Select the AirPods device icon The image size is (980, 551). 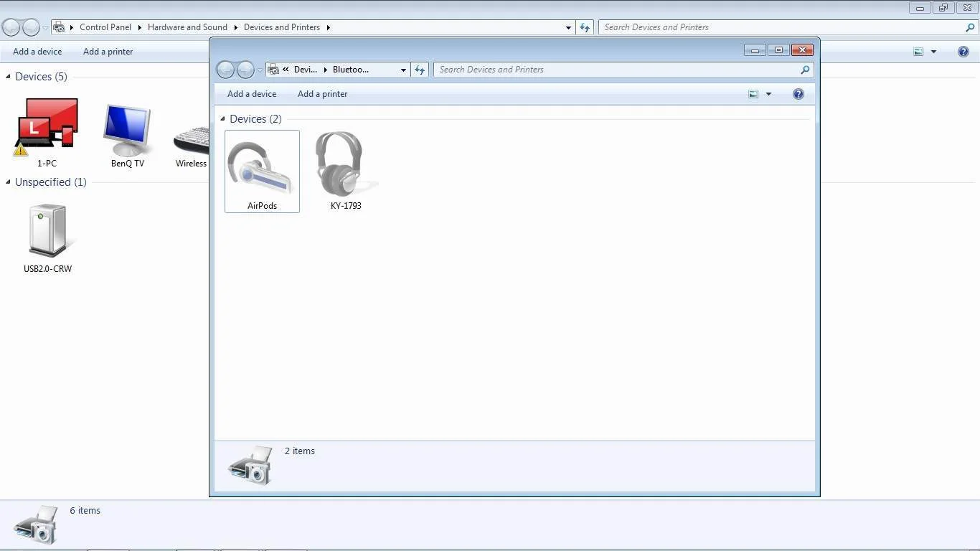tap(262, 171)
